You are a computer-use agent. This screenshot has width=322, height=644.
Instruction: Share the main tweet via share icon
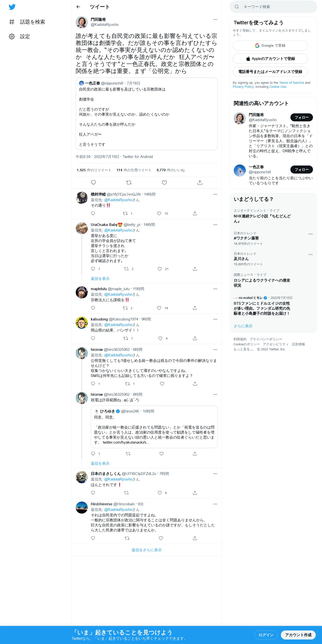tap(200, 183)
